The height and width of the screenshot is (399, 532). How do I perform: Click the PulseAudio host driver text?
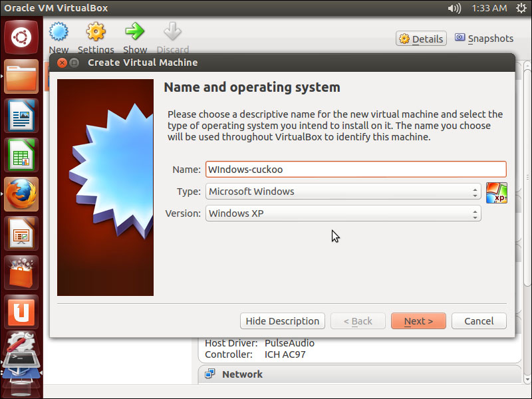point(289,343)
